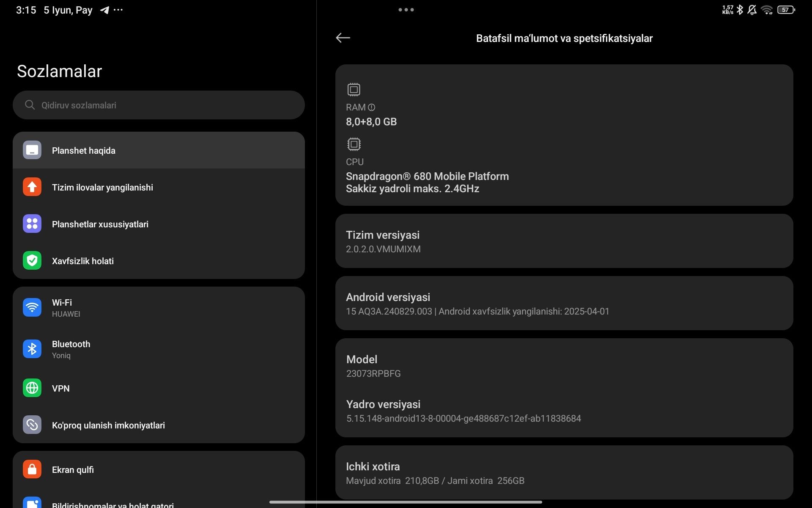This screenshot has height=508, width=812.
Task: Tap the Model 23073RPBFG entry
Action: 564,366
